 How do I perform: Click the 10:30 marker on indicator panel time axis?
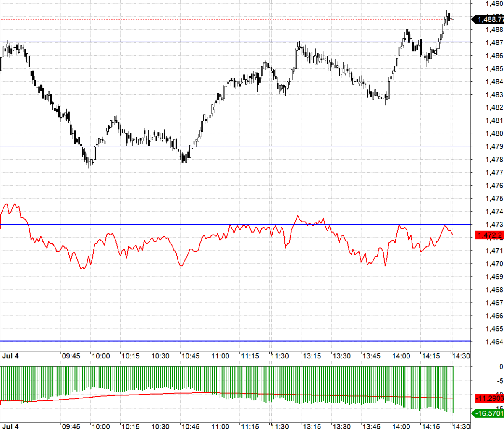point(160,426)
